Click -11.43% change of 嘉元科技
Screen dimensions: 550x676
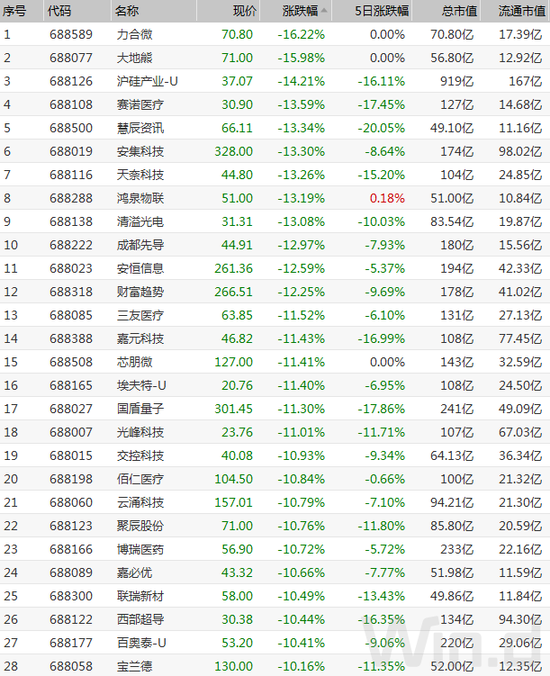tap(301, 339)
